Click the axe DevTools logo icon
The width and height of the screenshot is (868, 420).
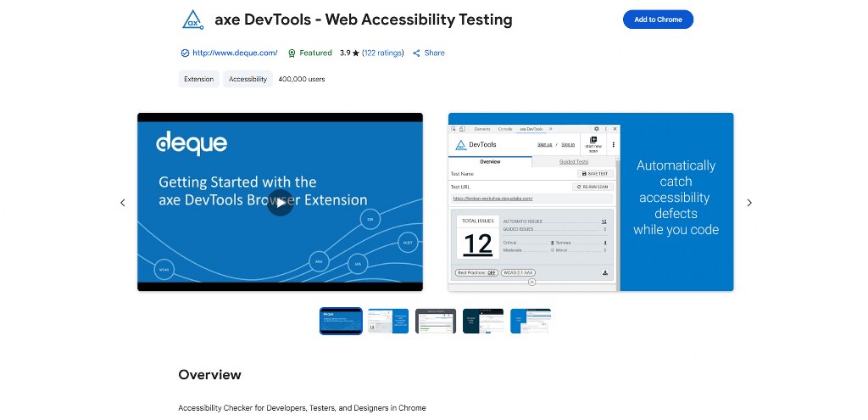192,19
